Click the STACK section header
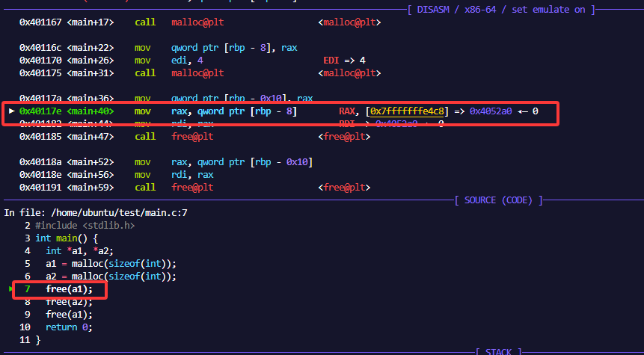The width and height of the screenshot is (644, 355). click(498, 351)
